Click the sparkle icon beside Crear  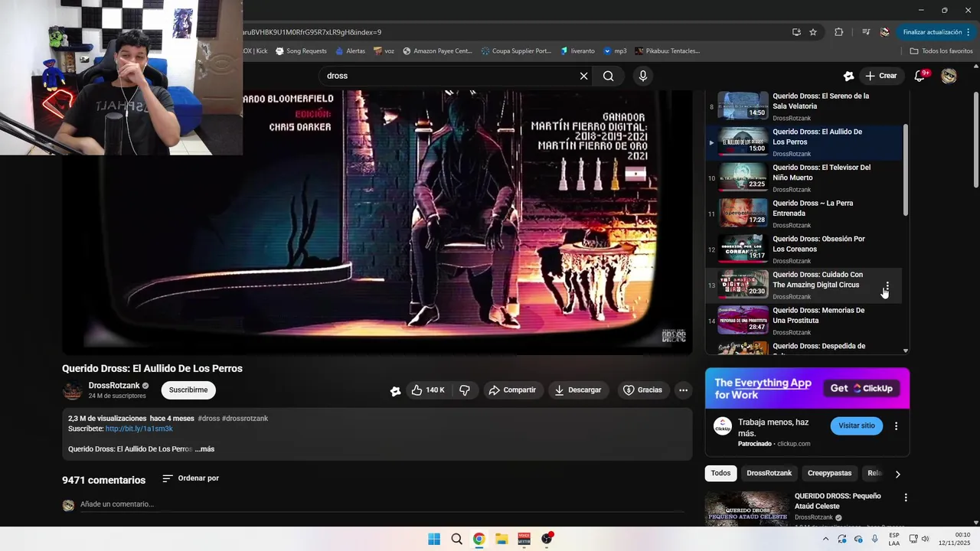coord(848,76)
